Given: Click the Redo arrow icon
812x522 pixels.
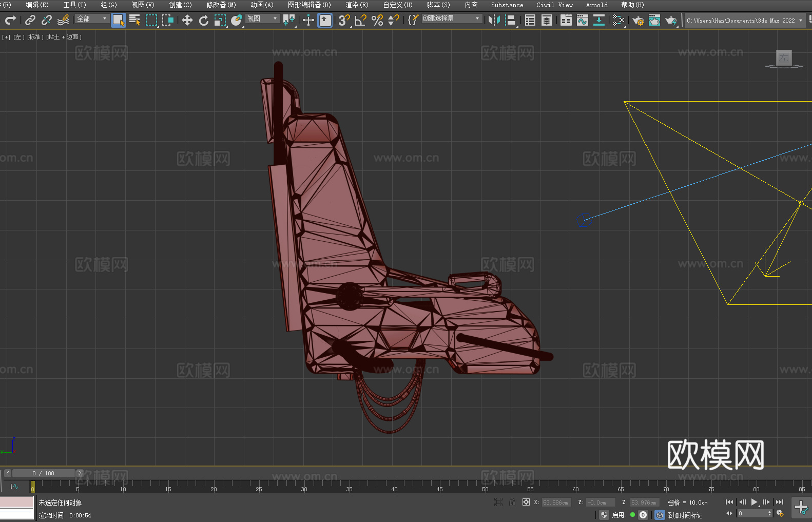Looking at the screenshot, I should tap(10, 20).
